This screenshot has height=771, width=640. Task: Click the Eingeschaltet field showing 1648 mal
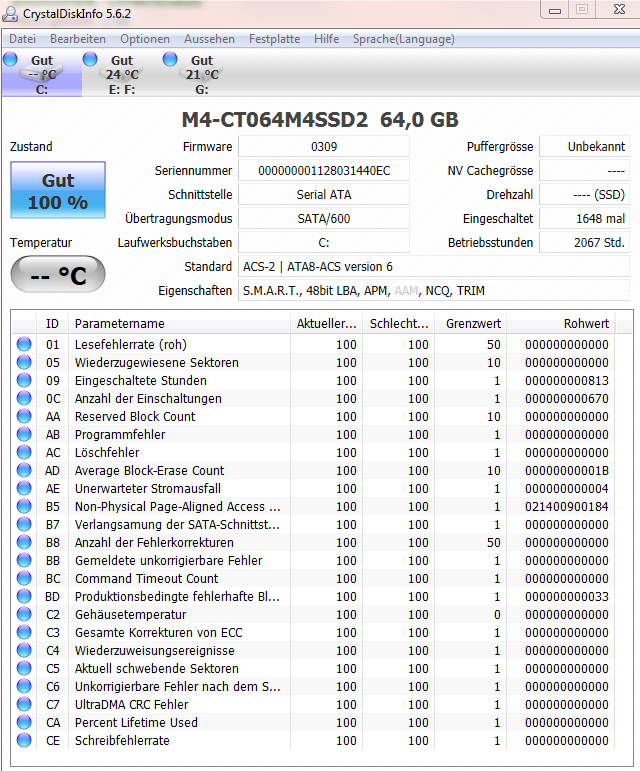584,218
